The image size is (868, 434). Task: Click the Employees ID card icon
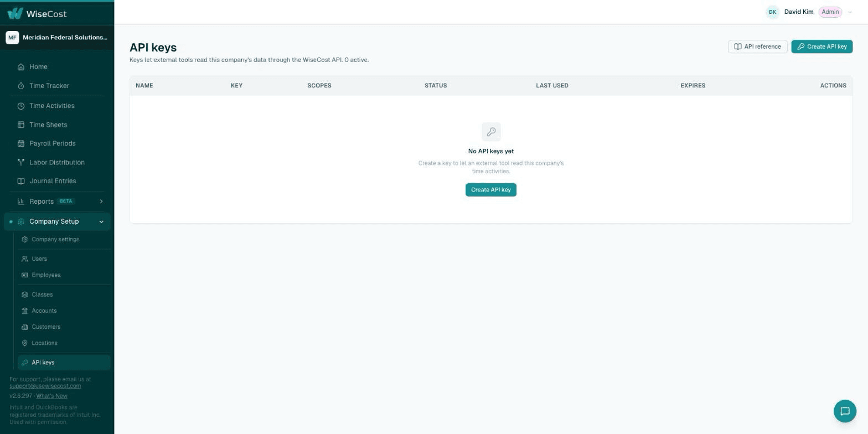click(x=25, y=275)
